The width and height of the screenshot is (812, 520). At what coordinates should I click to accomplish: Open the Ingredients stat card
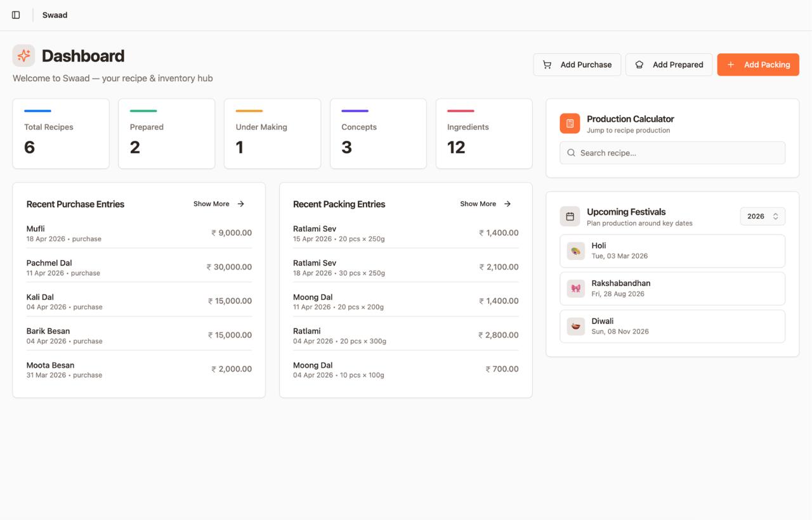pos(484,134)
